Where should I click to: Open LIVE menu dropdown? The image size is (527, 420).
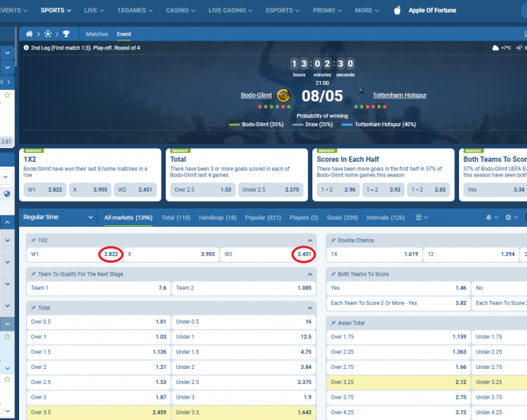point(94,11)
